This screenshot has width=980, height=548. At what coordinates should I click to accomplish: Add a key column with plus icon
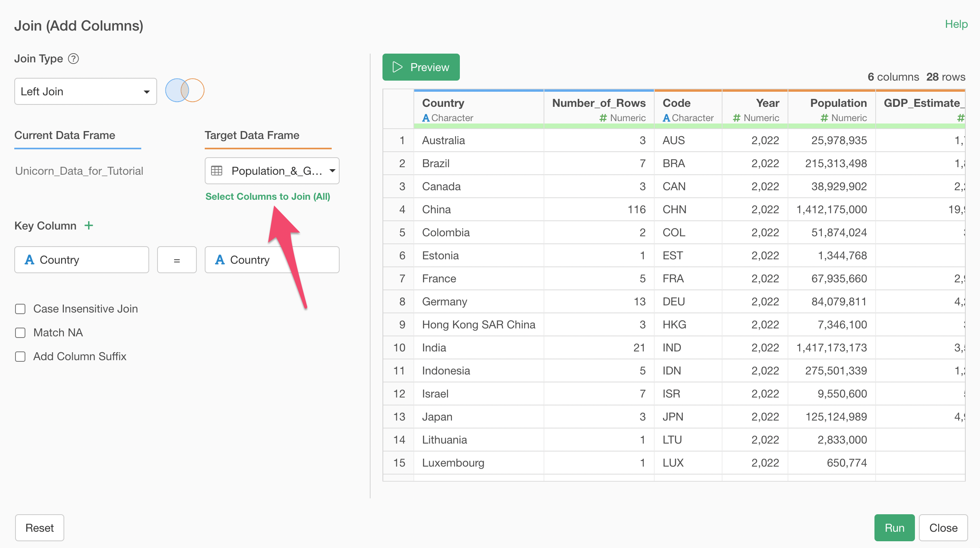[x=89, y=226]
